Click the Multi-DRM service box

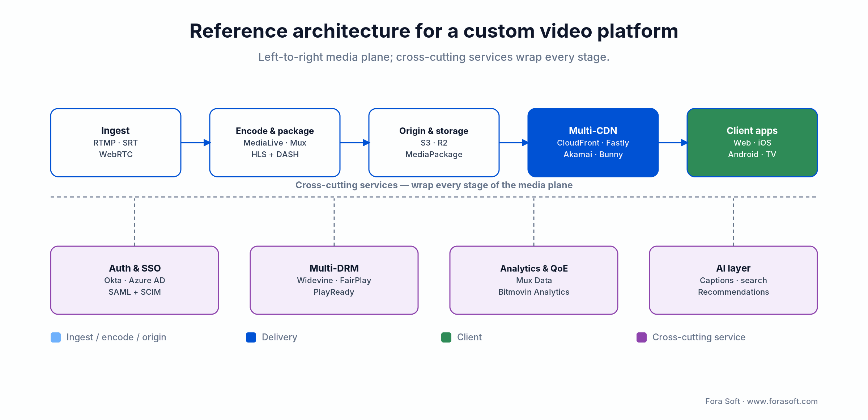[x=334, y=280]
